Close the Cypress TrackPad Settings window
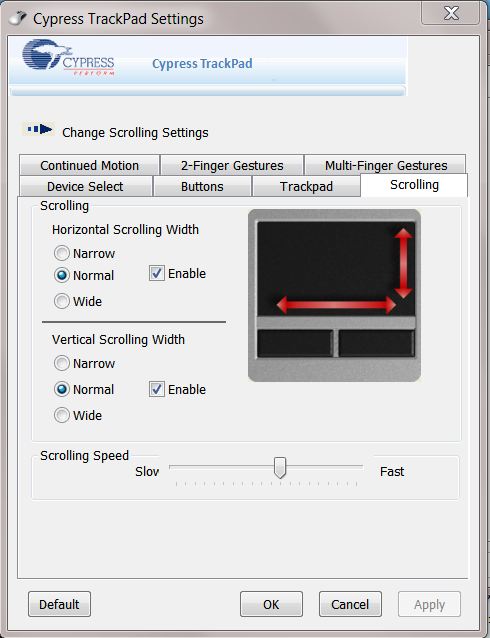This screenshot has height=638, width=490. click(x=451, y=14)
